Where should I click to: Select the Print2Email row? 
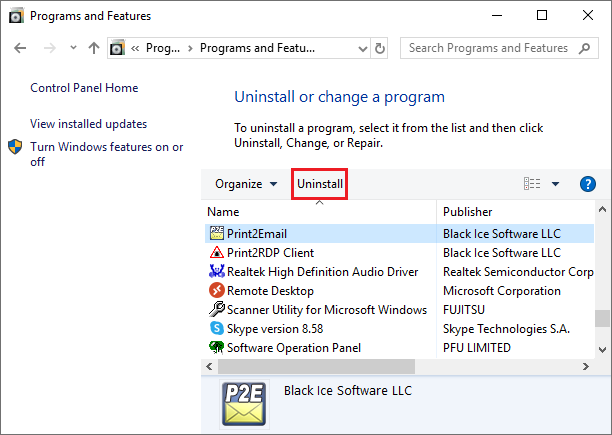coord(399,233)
